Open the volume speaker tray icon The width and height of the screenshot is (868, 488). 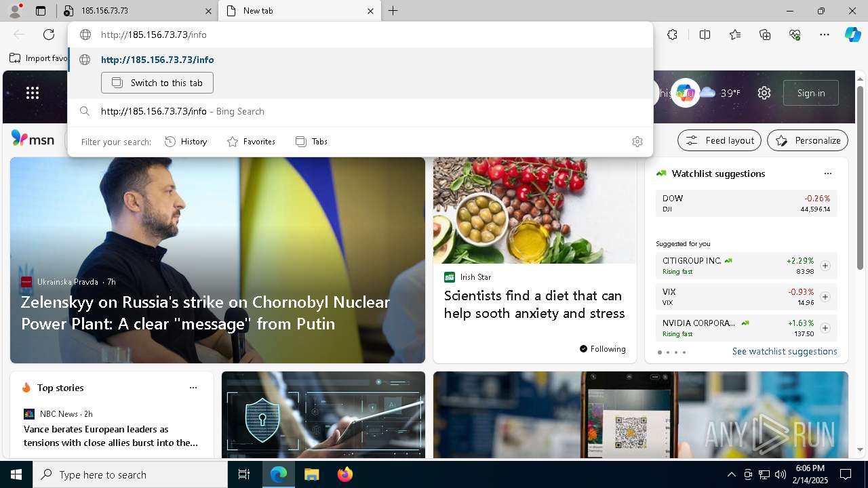click(x=780, y=474)
